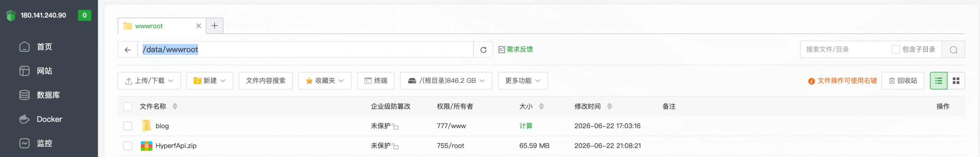Open 需求反馈 feedback link

pyautogui.click(x=516, y=49)
